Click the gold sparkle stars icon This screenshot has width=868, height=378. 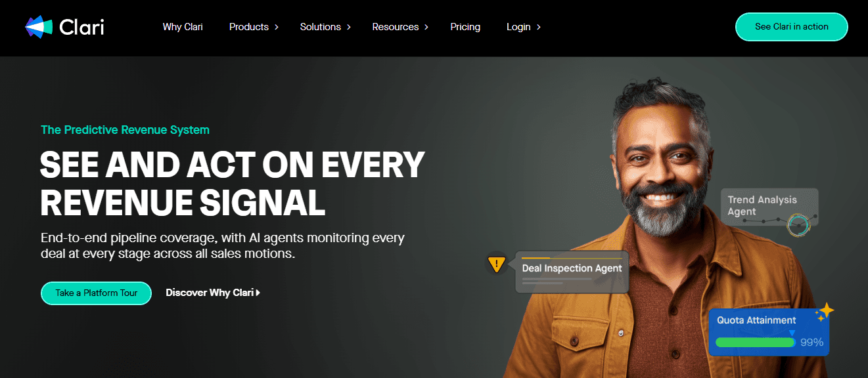click(x=824, y=312)
